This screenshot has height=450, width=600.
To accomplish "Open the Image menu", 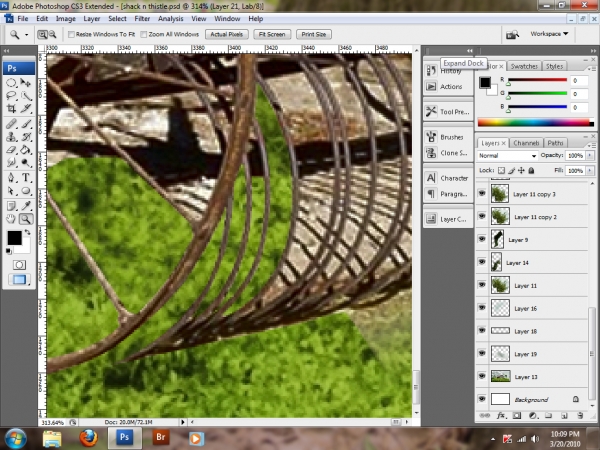I will pyautogui.click(x=65, y=19).
